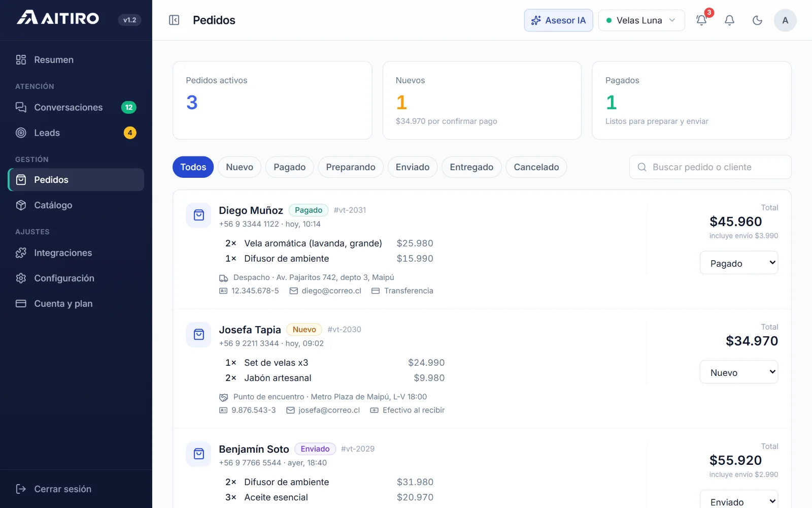Open the Pagados summary card
The width and height of the screenshot is (812, 508).
(x=692, y=101)
